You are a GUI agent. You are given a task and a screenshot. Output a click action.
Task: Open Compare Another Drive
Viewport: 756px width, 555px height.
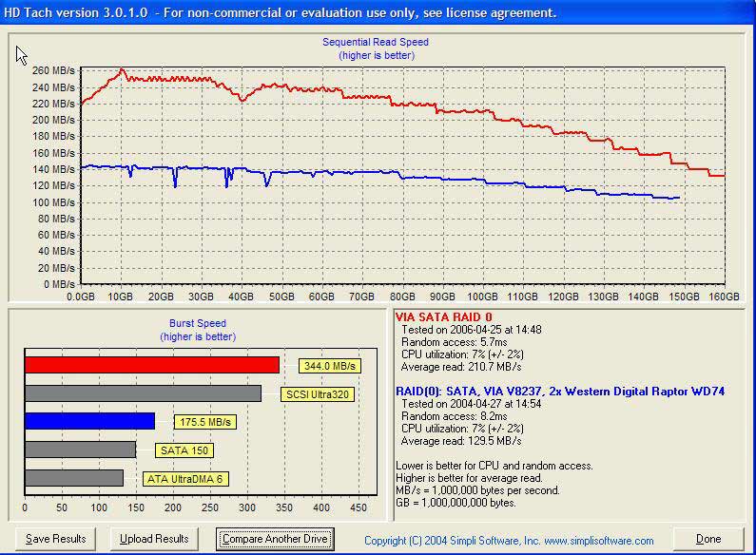point(275,539)
